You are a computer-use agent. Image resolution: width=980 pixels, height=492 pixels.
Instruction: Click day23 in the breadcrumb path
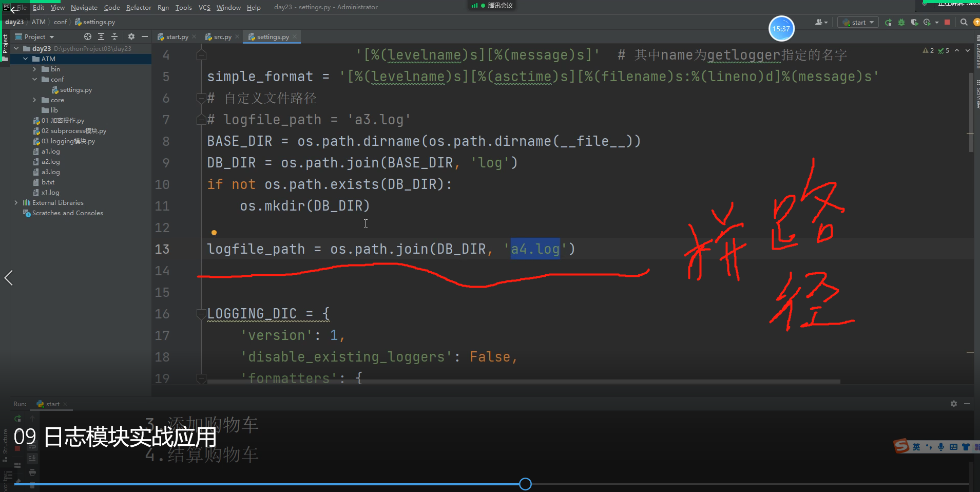pos(14,22)
